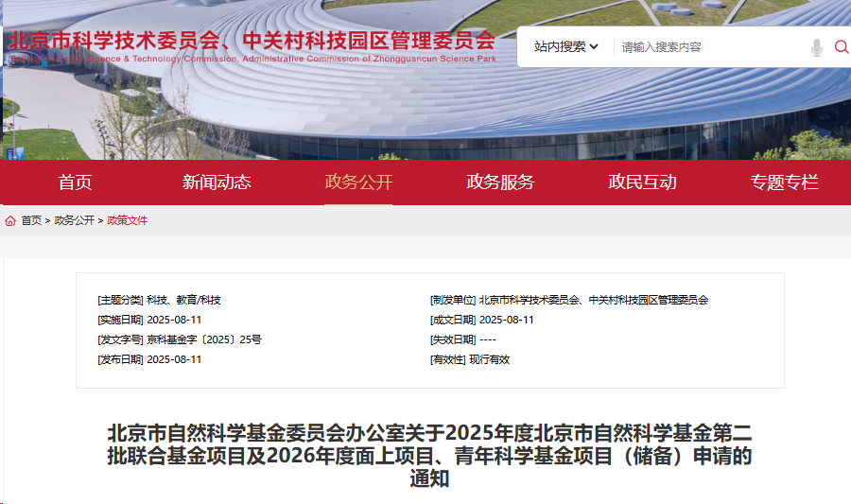851x504 pixels.
Task: Click the 政策文件 breadcrumb link
Action: [127, 221]
